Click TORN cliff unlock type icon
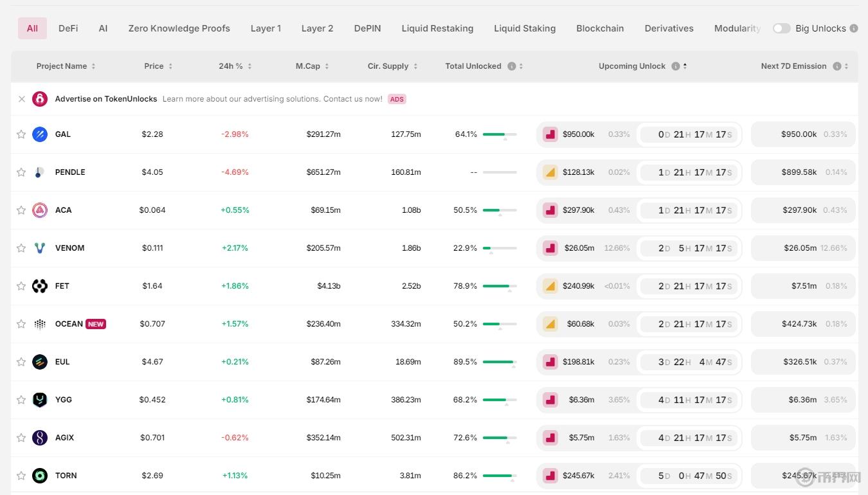Screen dimensions: 868x495 click(550, 476)
